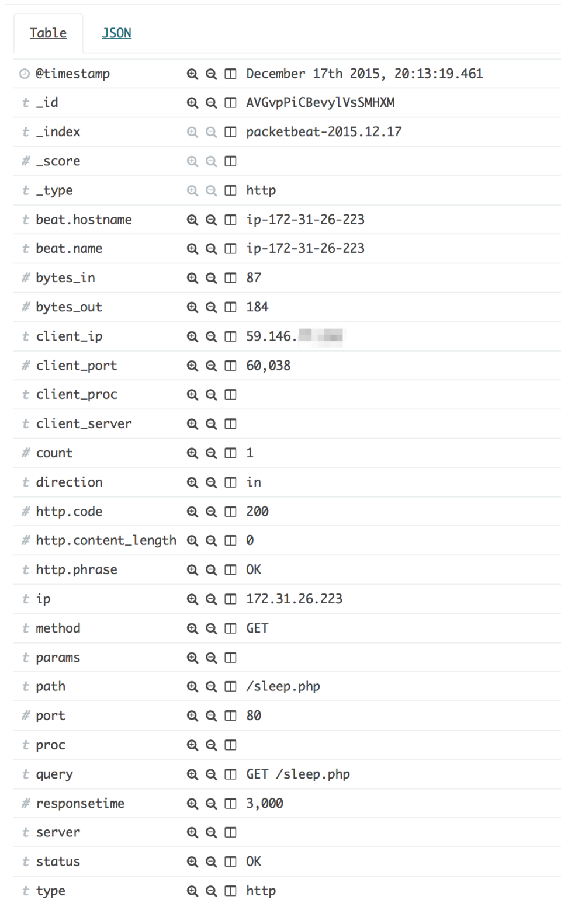The height and width of the screenshot is (924, 561).
Task: Filter for path /sleep.php value
Action: 192,687
